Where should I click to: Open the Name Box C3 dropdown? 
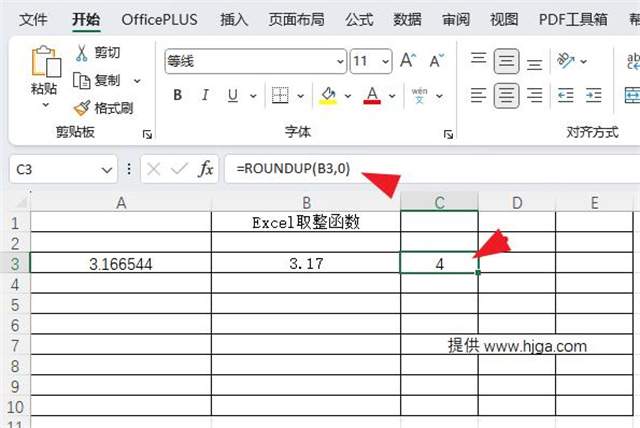(107, 169)
